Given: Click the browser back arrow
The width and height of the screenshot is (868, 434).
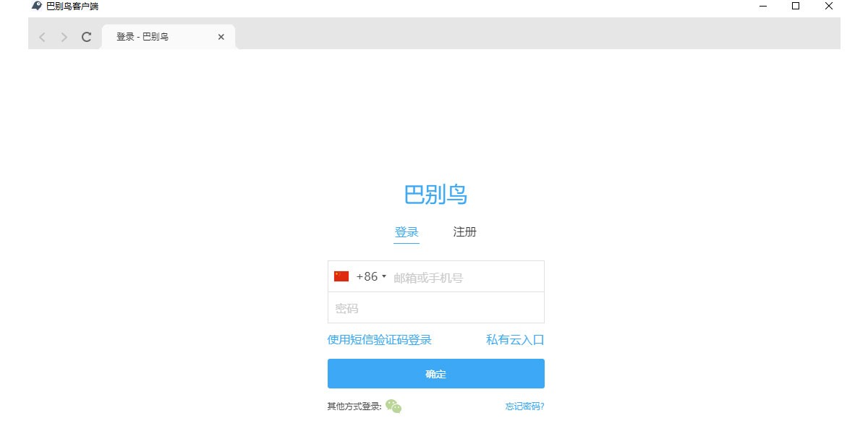Looking at the screenshot, I should pyautogui.click(x=42, y=37).
